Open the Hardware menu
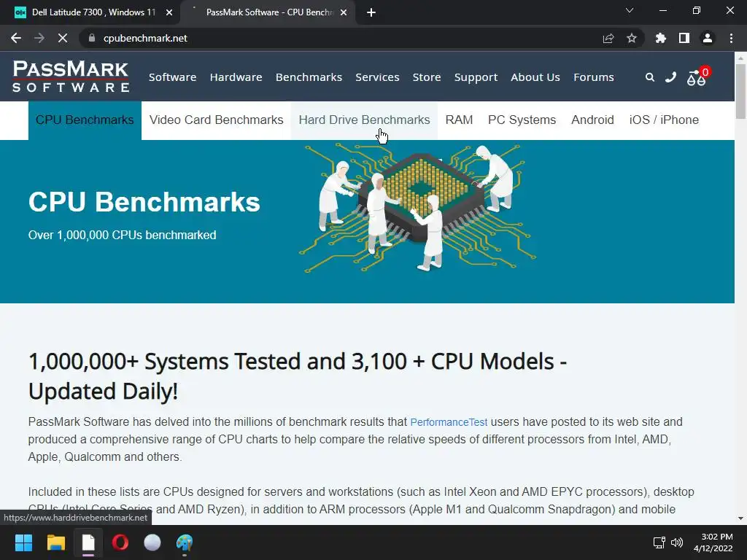This screenshot has width=747, height=560. point(236,77)
